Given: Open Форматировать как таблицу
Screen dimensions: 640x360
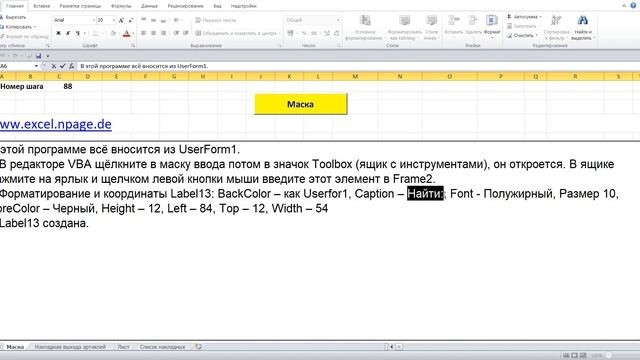Looking at the screenshot, I should [404, 27].
